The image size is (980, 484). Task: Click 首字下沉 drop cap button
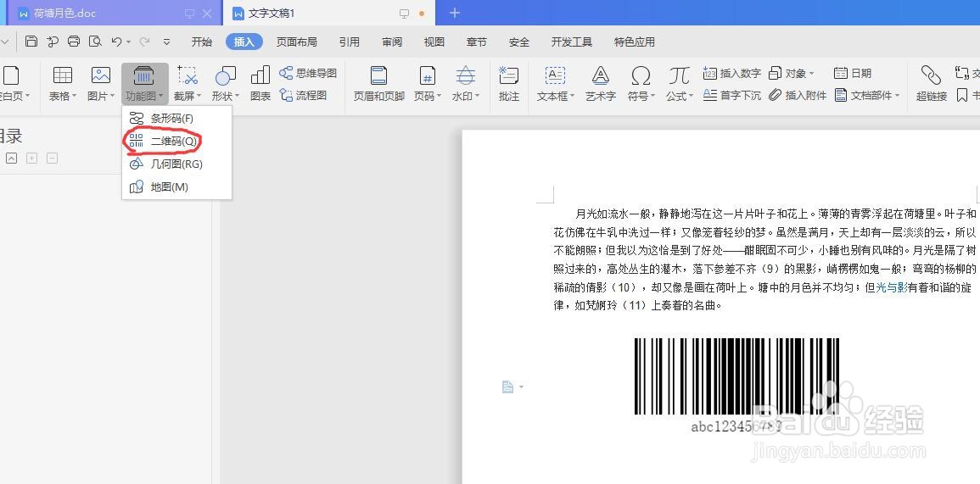732,95
